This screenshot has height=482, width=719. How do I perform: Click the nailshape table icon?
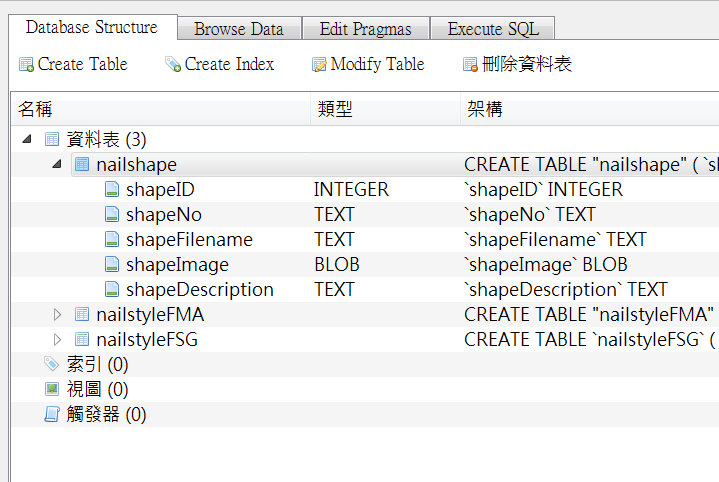coord(82,164)
